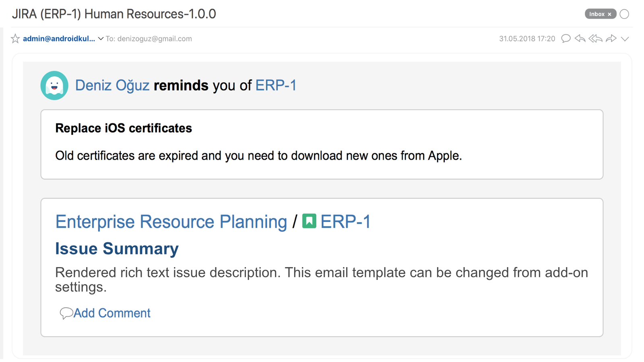Open the Enterprise Resource Planning project link

[x=171, y=222]
